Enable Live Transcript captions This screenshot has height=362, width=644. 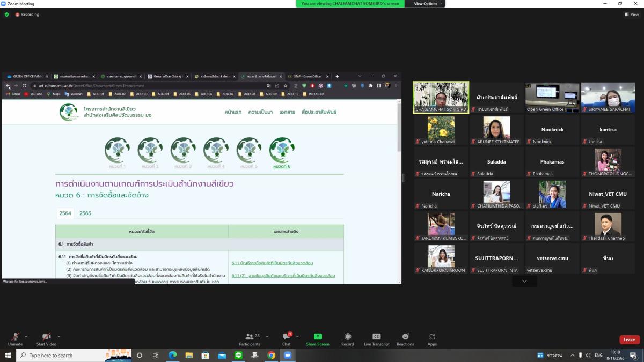[376, 337]
